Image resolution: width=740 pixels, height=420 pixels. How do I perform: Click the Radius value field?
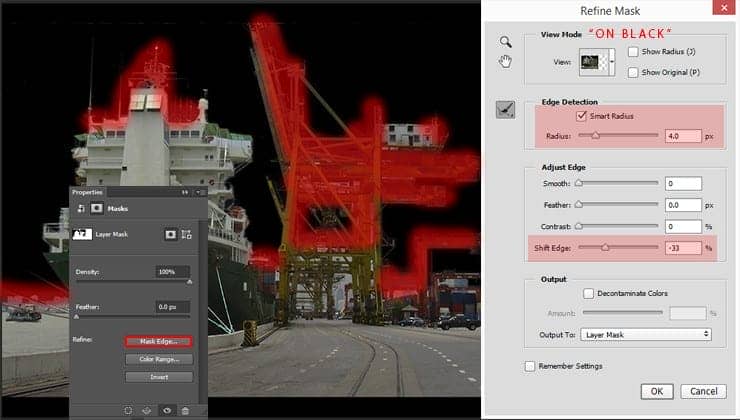(x=683, y=136)
